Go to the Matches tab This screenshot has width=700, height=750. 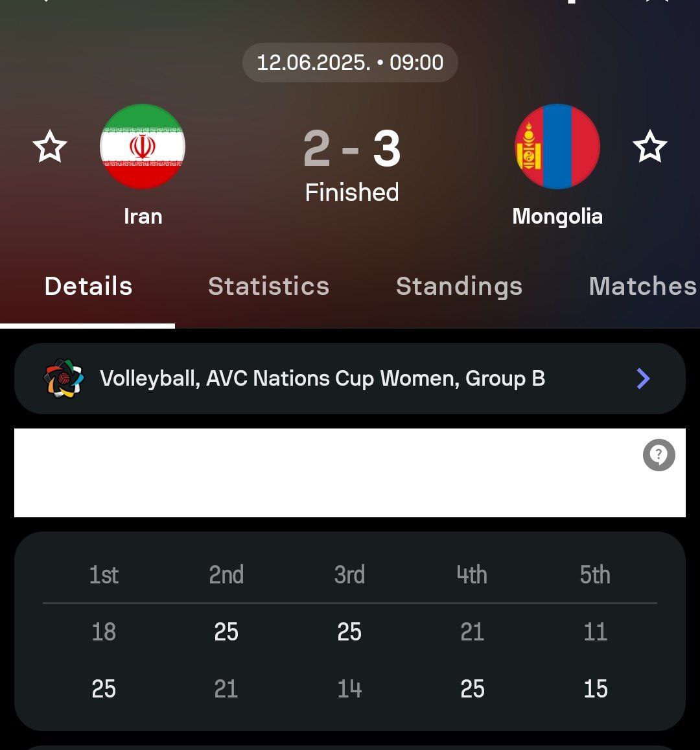642,287
